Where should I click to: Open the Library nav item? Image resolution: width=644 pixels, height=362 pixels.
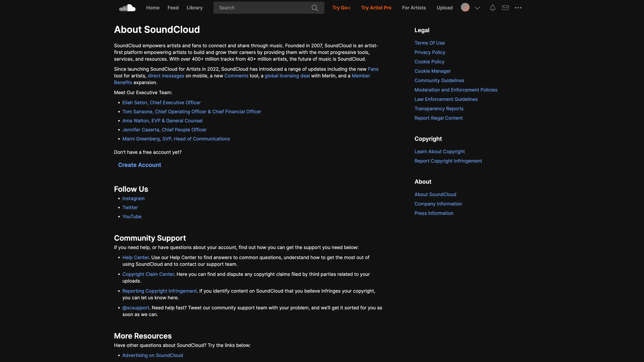[x=195, y=8]
